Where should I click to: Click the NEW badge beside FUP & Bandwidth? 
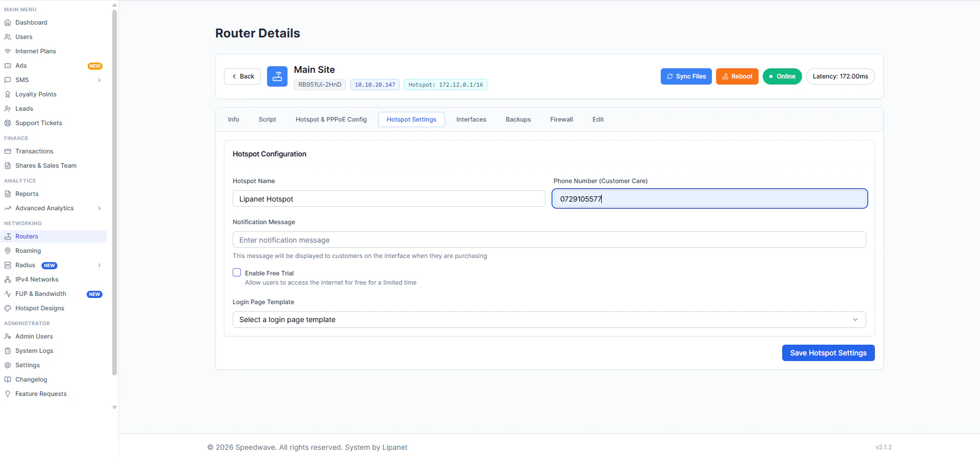pyautogui.click(x=95, y=294)
